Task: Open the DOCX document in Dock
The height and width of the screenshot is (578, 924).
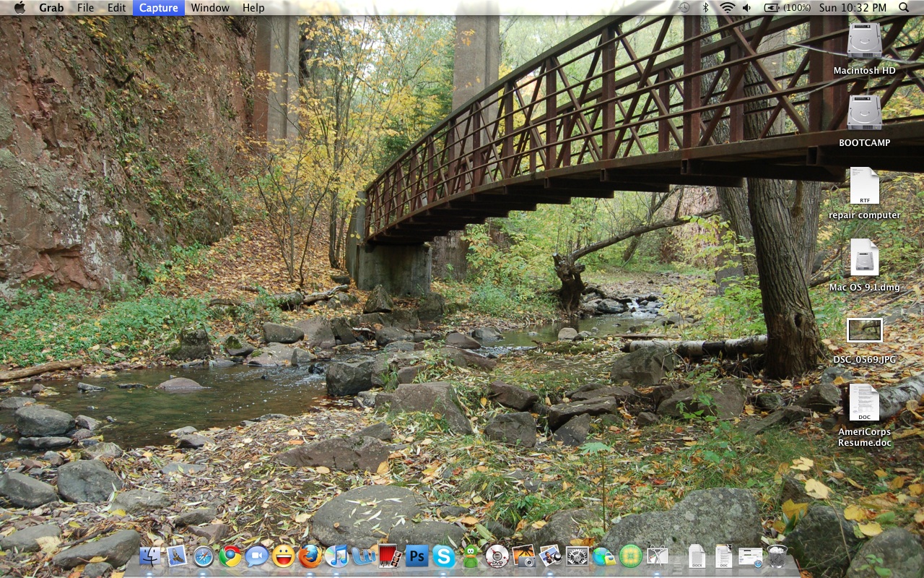Action: 697,556
